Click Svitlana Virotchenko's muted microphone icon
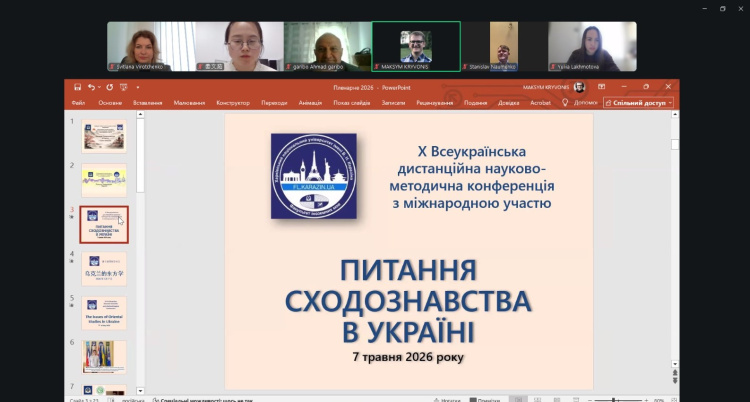 point(112,67)
